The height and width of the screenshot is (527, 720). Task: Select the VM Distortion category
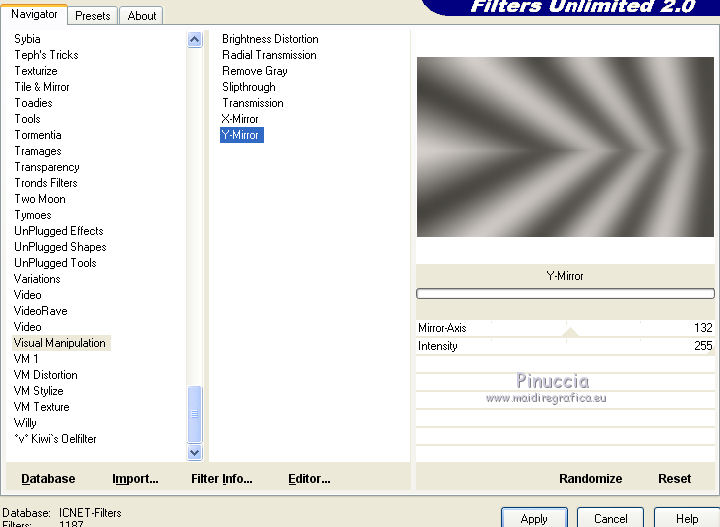(45, 375)
